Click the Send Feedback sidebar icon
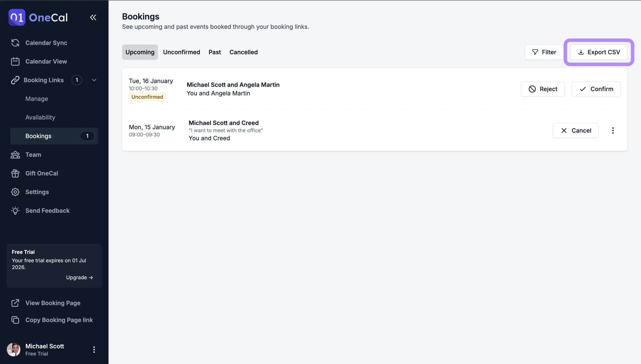 [x=15, y=211]
